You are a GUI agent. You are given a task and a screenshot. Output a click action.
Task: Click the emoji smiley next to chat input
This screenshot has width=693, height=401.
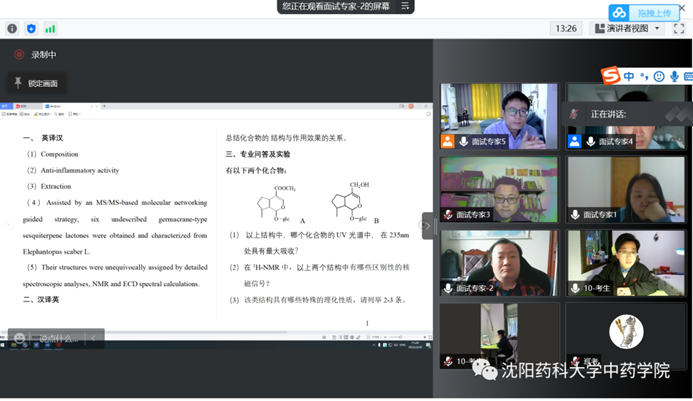coord(19,338)
